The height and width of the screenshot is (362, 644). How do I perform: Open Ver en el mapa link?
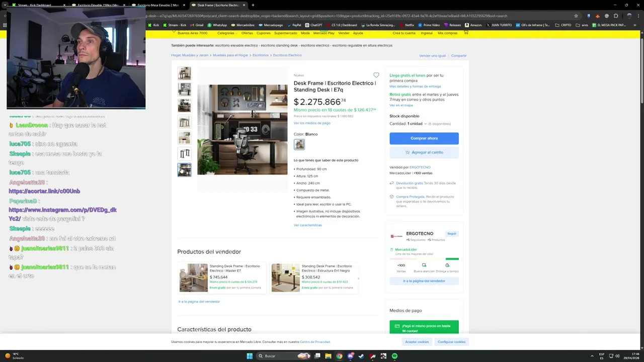pos(401,106)
